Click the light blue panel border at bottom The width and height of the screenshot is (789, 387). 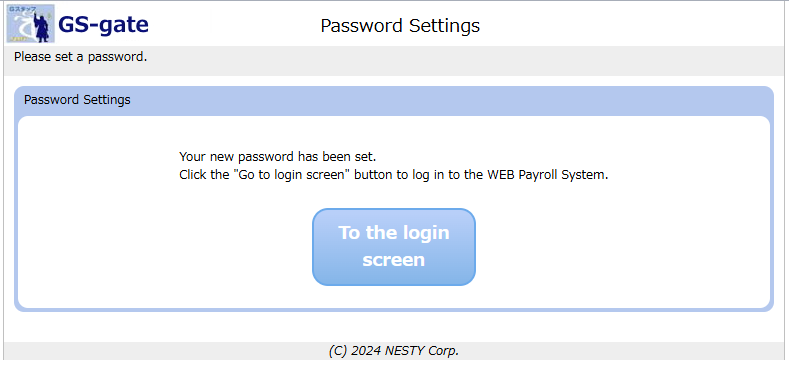click(x=394, y=309)
